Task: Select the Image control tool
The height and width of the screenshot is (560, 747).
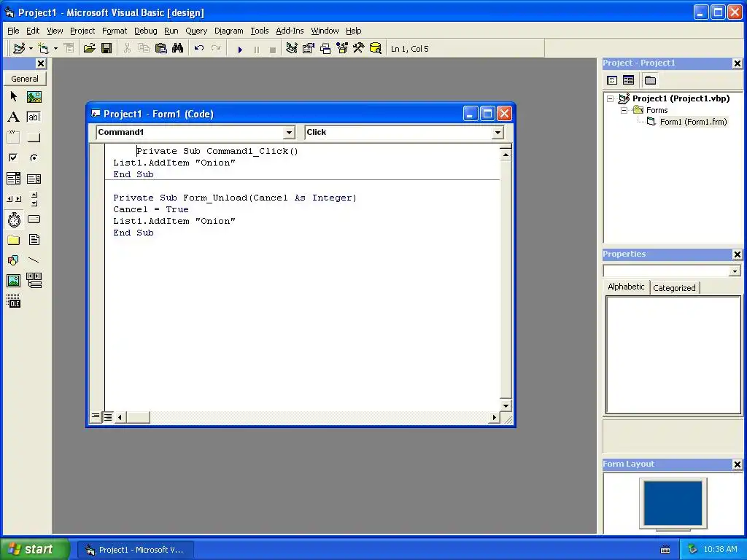Action: (13, 281)
